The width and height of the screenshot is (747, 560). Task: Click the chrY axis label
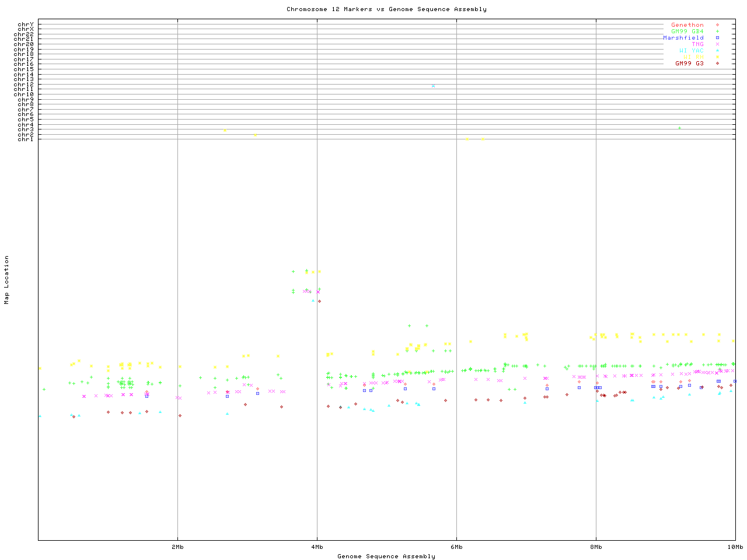pos(25,24)
